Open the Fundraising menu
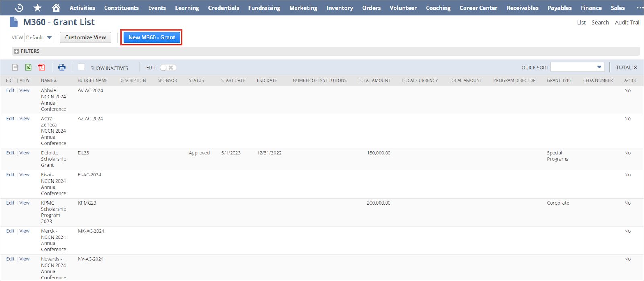The width and height of the screenshot is (644, 281). coord(264,8)
